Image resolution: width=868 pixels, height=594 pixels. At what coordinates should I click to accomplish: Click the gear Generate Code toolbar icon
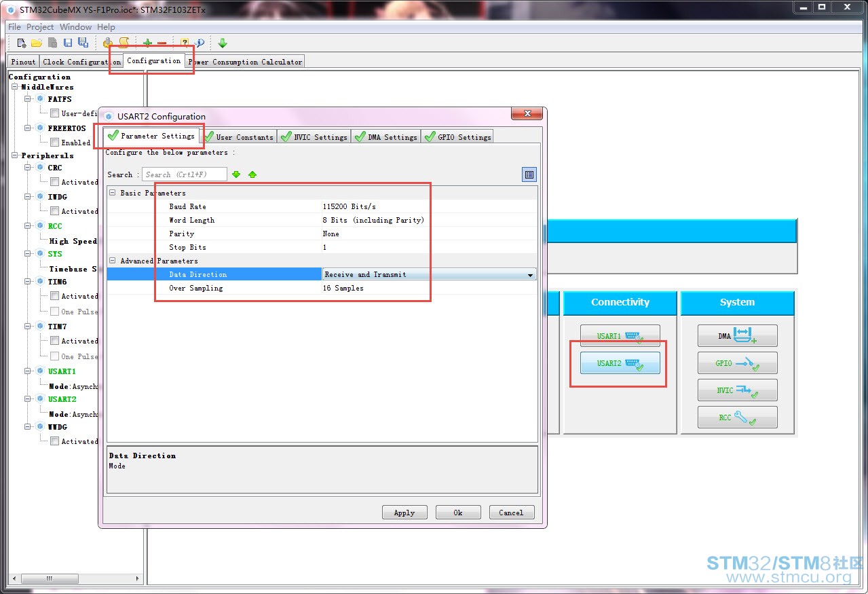108,43
